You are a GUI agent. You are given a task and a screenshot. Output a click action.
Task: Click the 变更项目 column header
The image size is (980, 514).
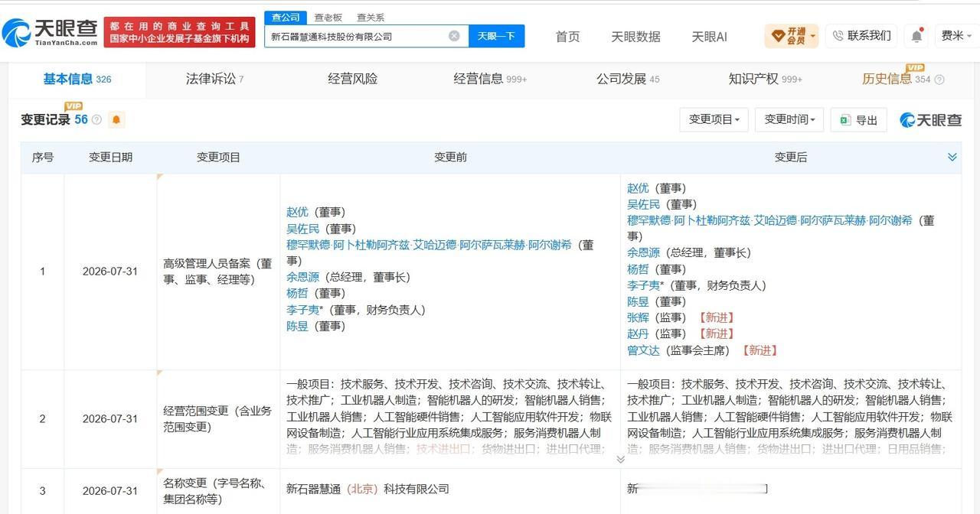[218, 157]
